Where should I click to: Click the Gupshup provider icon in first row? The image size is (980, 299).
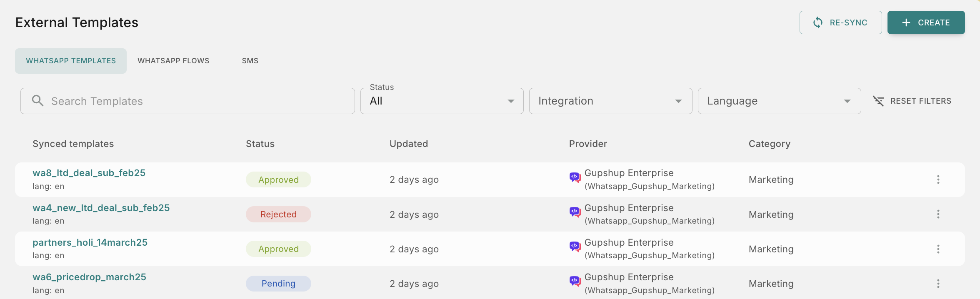point(575,178)
